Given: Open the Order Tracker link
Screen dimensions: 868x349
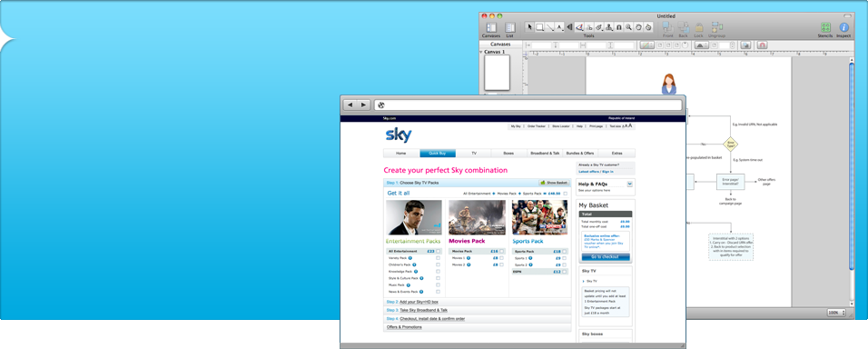Looking at the screenshot, I should (x=536, y=126).
